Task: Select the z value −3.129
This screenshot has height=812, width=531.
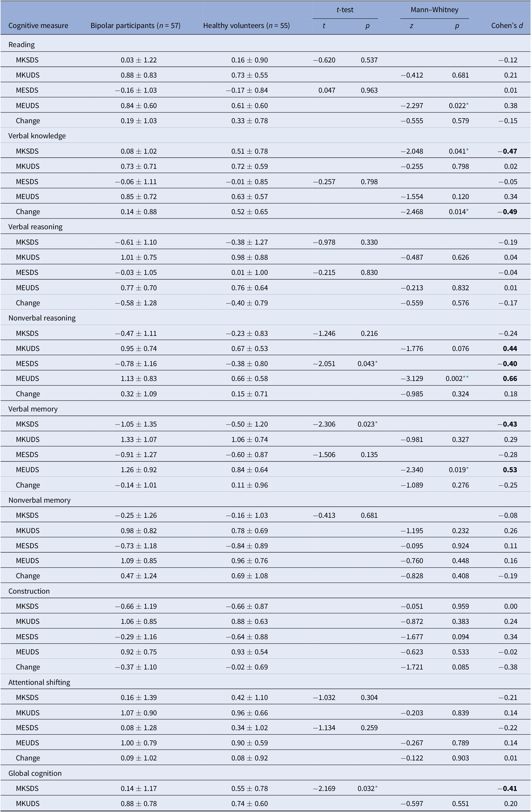Action: pyautogui.click(x=412, y=379)
